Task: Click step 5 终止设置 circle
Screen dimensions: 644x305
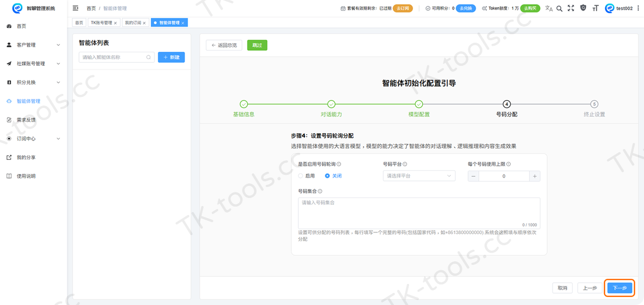Action: coord(594,104)
